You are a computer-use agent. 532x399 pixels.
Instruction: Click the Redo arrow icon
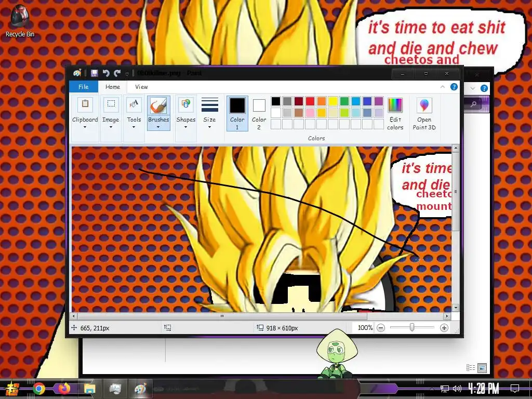(x=117, y=73)
